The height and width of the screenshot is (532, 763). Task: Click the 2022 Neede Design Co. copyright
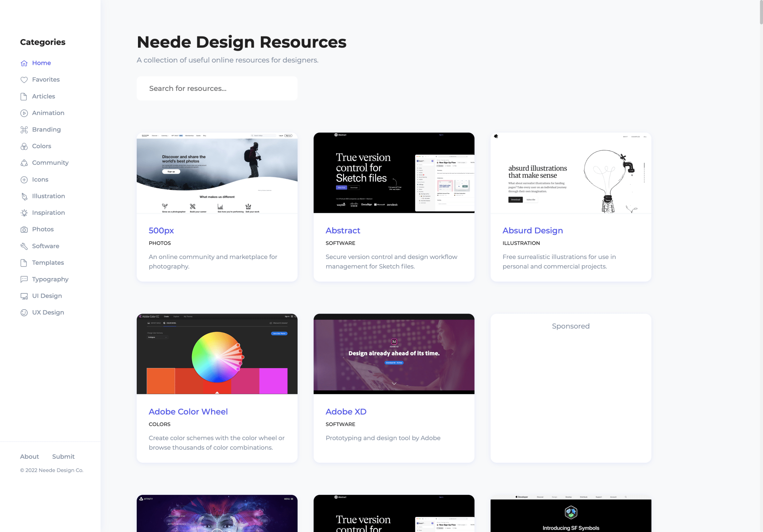tap(52, 470)
